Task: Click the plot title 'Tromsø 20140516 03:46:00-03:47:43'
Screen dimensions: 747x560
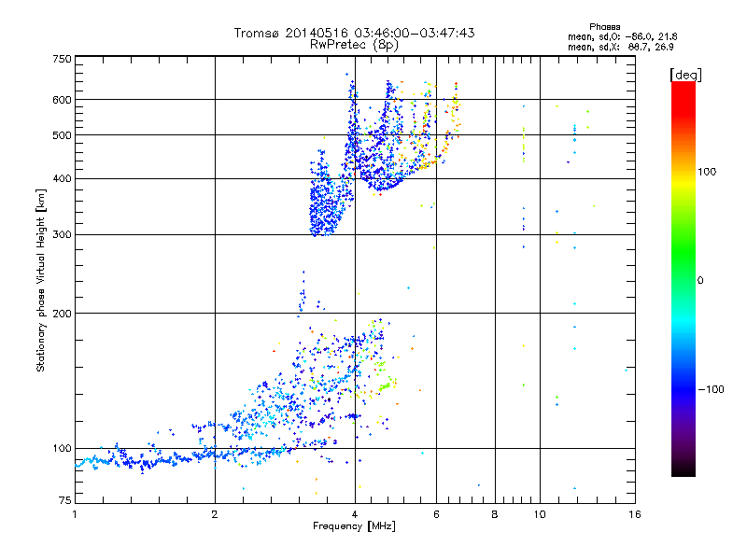Action: coord(354,33)
